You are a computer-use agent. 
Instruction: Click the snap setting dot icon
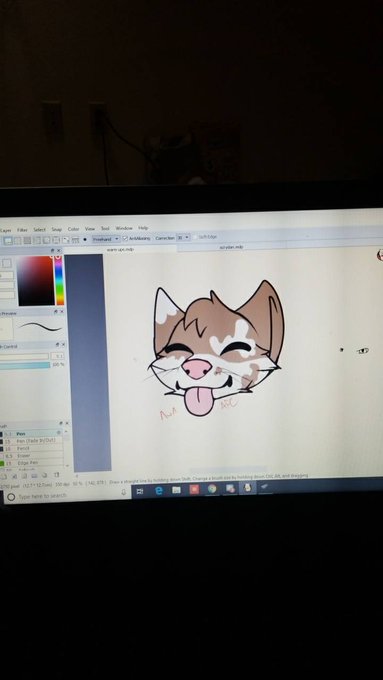(x=85, y=239)
